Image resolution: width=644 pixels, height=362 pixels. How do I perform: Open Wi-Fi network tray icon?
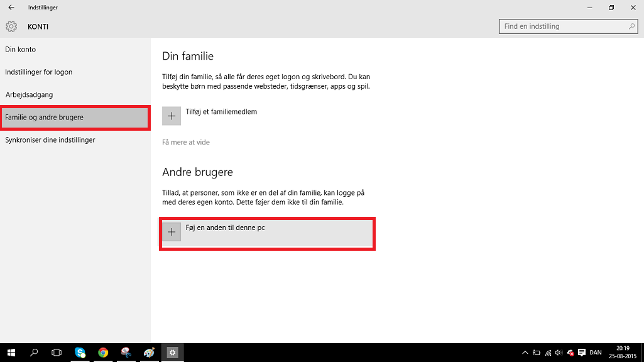tap(548, 353)
